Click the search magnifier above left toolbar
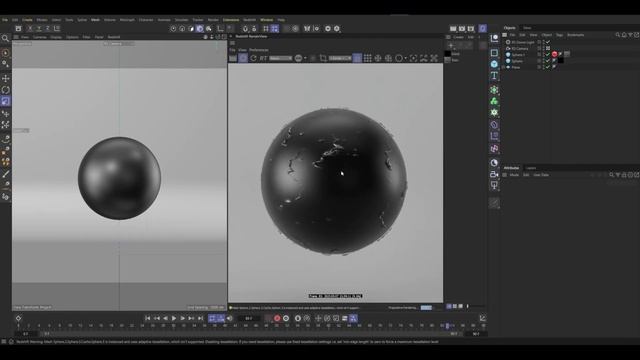The height and width of the screenshot is (360, 640). (x=5, y=38)
